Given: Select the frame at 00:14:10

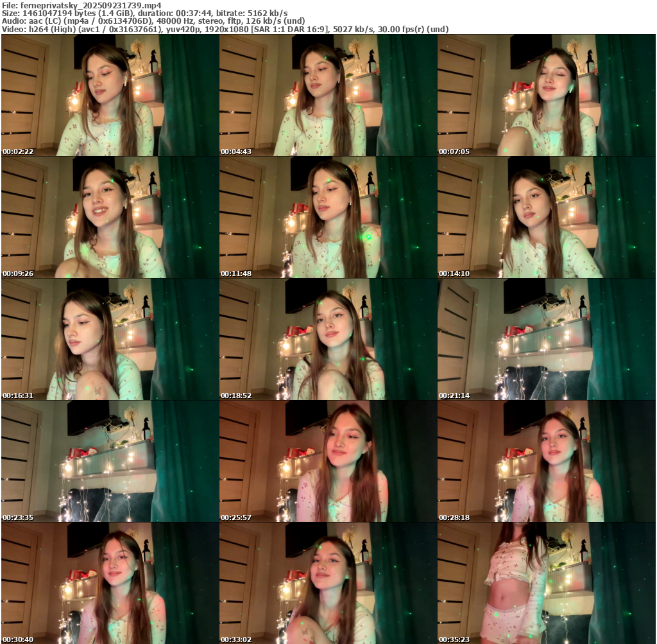Looking at the screenshot, I should pyautogui.click(x=547, y=217).
